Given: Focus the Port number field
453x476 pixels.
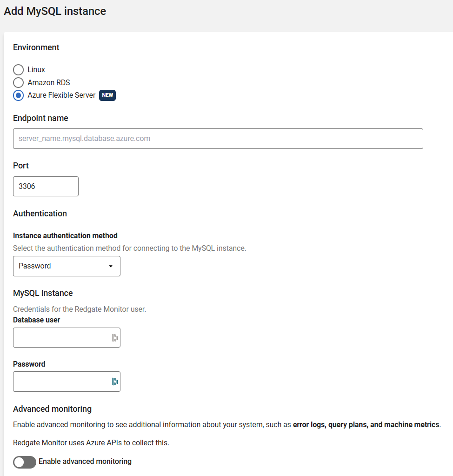Looking at the screenshot, I should 46,186.
